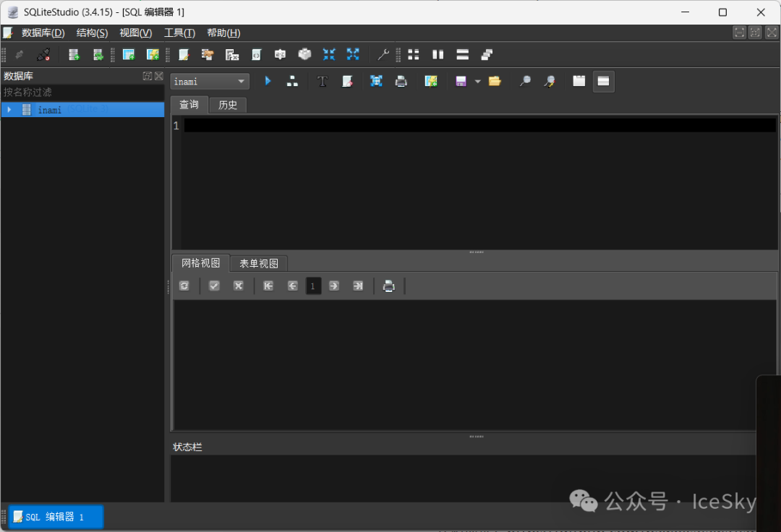Click line 1 of the SQL query editor
The width and height of the screenshot is (781, 532).
[477, 126]
